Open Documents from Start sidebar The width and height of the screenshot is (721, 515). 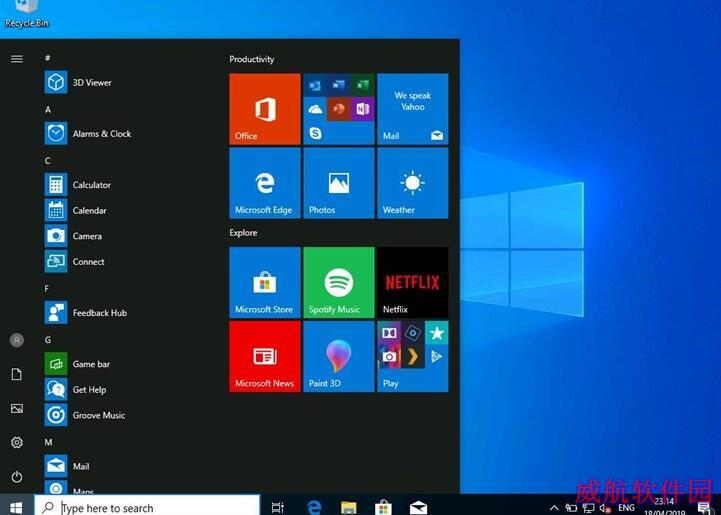click(x=17, y=374)
